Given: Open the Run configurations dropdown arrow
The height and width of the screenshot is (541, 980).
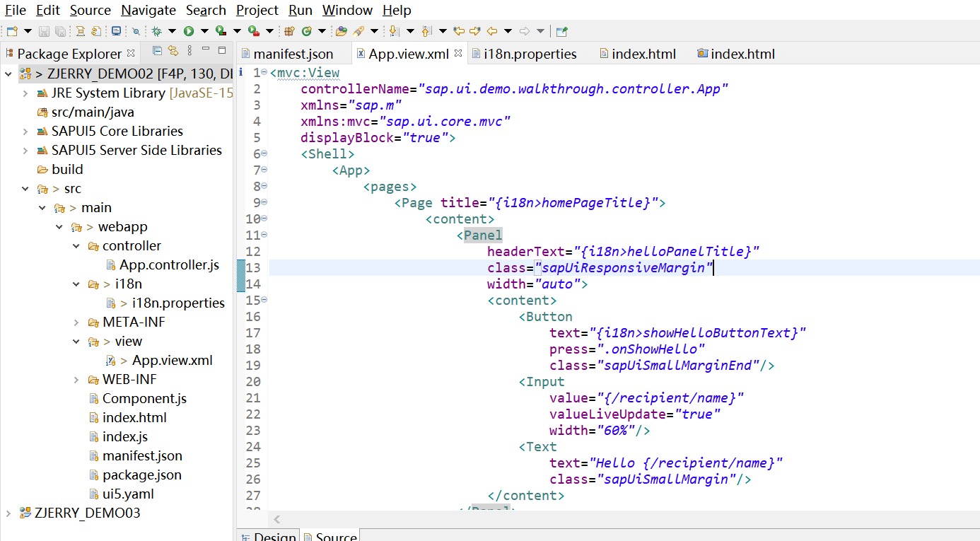Looking at the screenshot, I should coord(204,30).
